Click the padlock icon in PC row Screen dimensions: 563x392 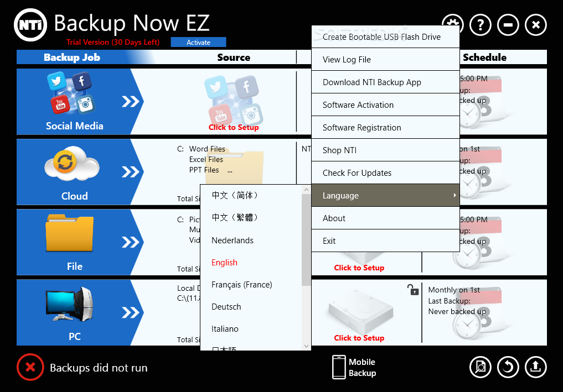413,289
